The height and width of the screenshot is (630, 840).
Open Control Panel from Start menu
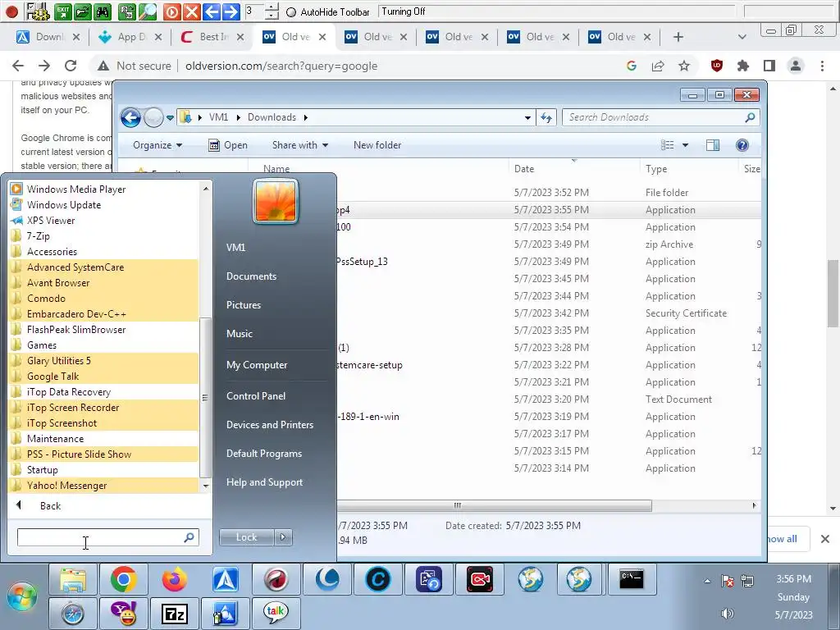[x=256, y=396]
